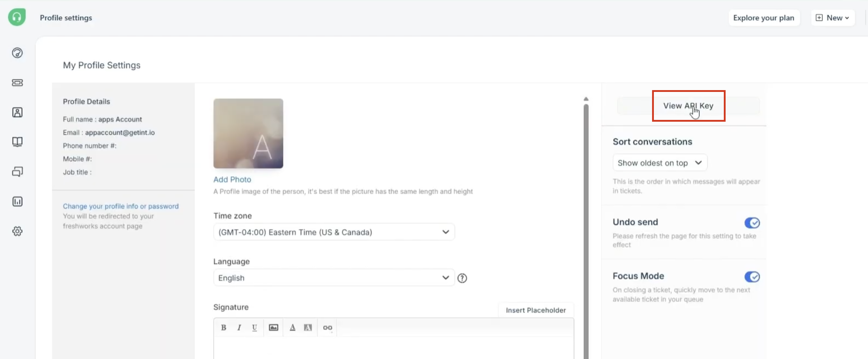Click the Profile settings header title
The image size is (868, 359).
click(66, 18)
